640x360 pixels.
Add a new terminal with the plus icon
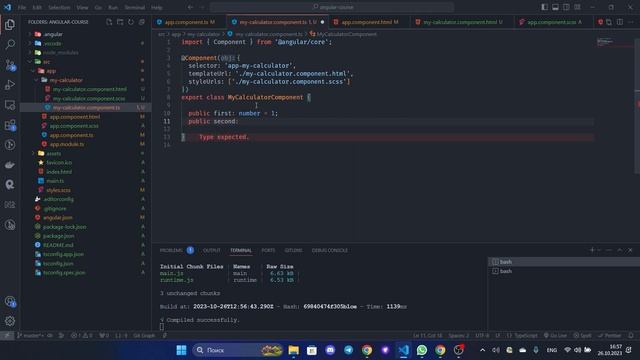(x=592, y=250)
